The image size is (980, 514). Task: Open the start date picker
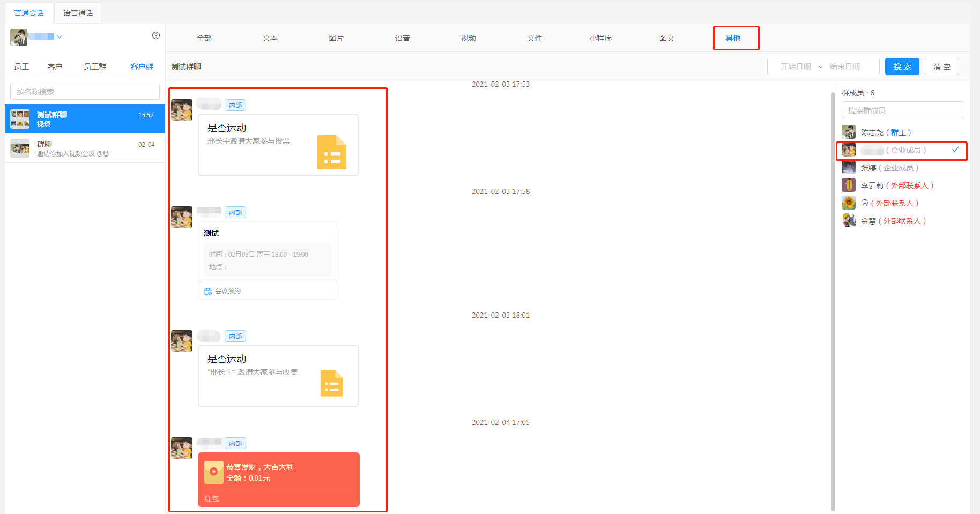[795, 66]
